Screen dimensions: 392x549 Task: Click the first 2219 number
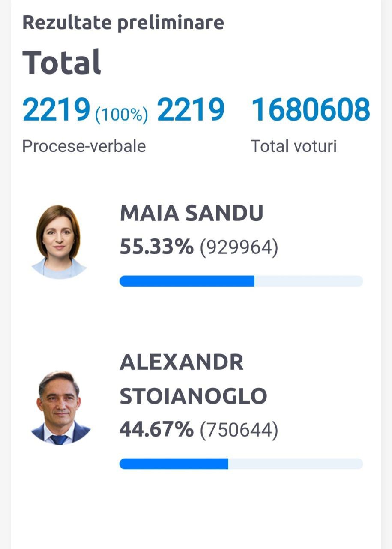point(57,110)
